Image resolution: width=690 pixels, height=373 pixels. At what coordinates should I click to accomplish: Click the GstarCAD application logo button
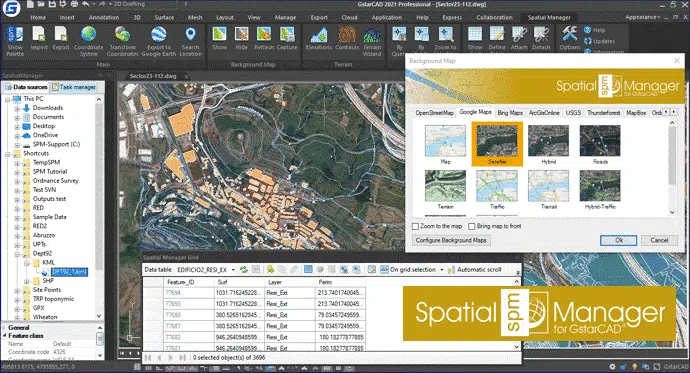tap(11, 9)
